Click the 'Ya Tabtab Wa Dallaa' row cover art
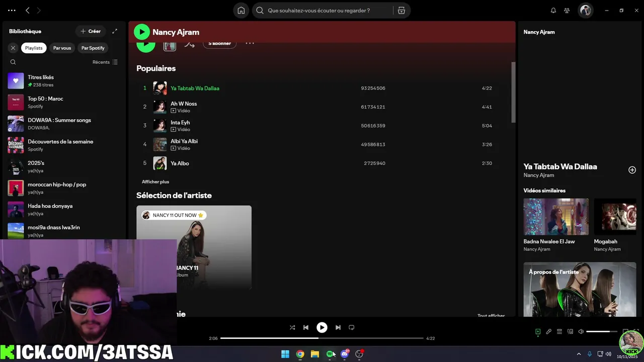Image resolution: width=644 pixels, height=362 pixels. [x=160, y=88]
